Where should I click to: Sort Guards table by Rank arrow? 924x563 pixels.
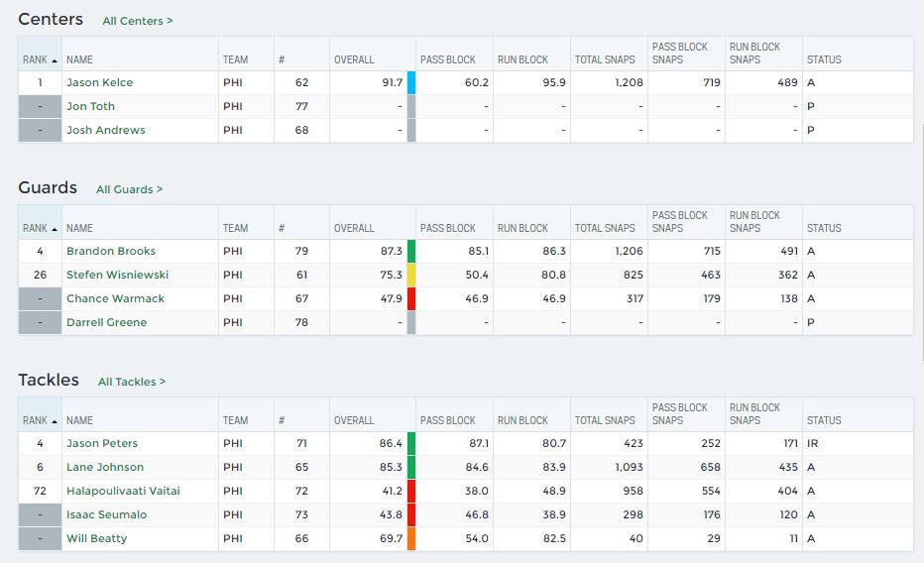click(54, 229)
